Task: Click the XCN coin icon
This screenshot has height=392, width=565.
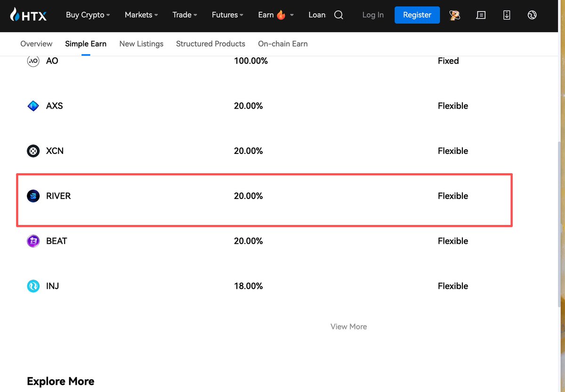Action: (x=33, y=151)
